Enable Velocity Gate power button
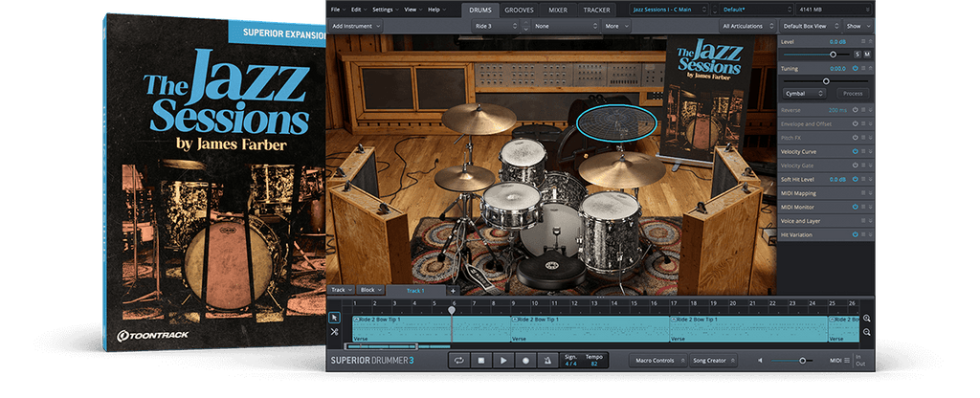The height and width of the screenshot is (398, 980). 855,166
